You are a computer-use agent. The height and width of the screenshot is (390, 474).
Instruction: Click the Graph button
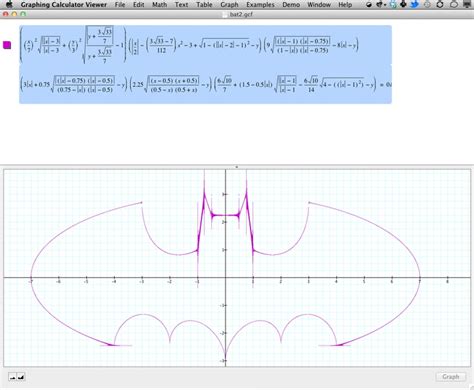coord(451,377)
